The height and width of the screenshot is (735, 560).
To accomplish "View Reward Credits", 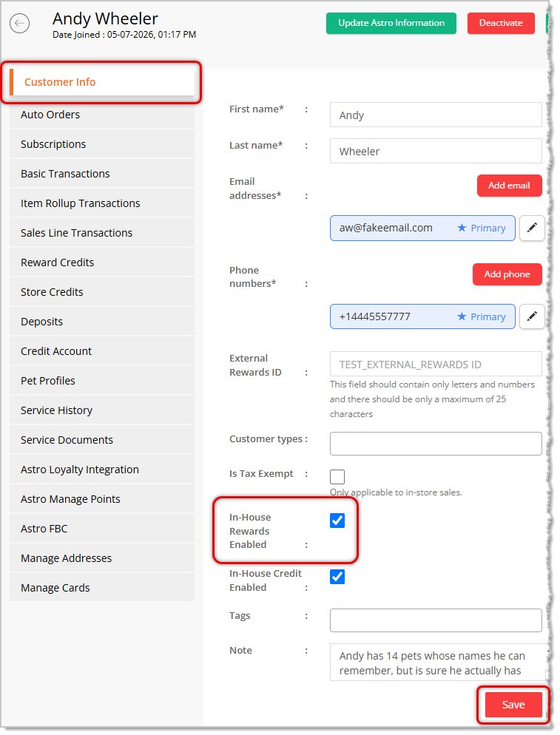I will 102,262.
